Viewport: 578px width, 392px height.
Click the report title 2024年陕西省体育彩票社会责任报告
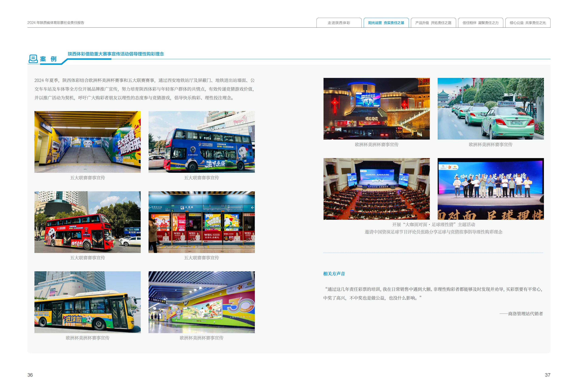(56, 23)
